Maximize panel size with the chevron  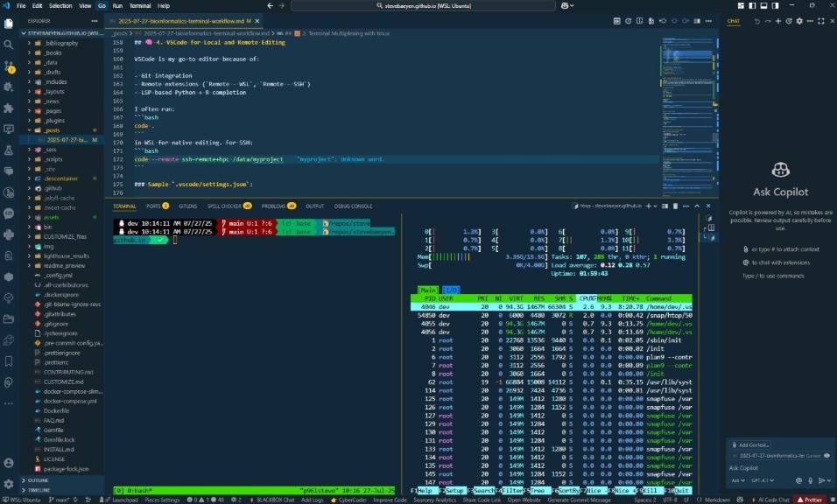[697, 206]
